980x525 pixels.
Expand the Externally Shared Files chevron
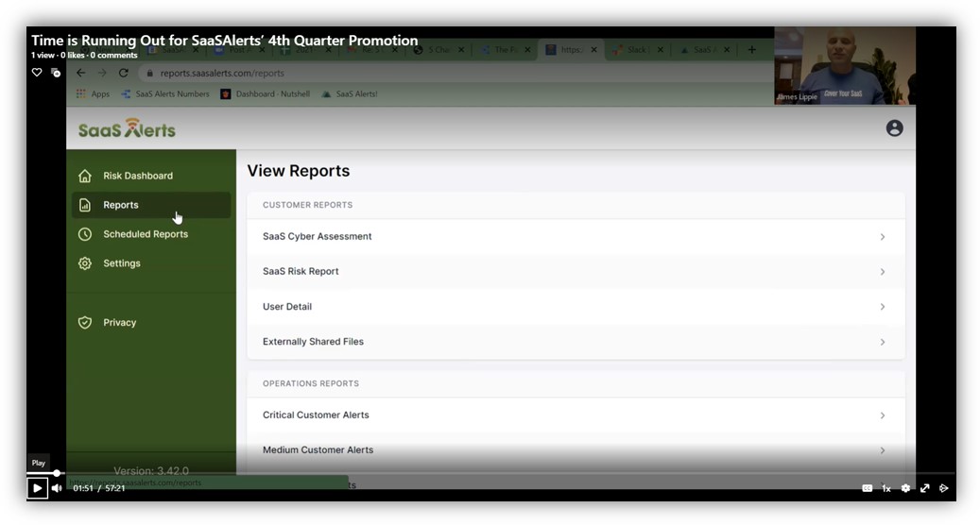point(883,342)
